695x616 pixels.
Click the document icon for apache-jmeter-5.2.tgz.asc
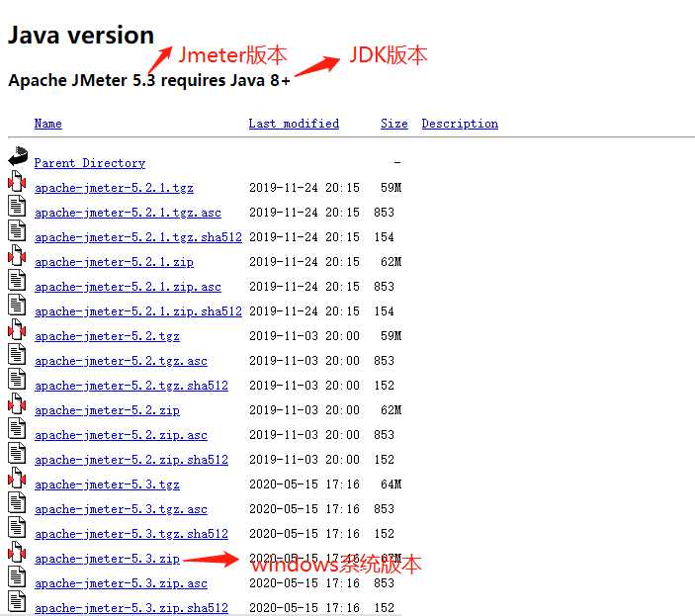pos(17,355)
